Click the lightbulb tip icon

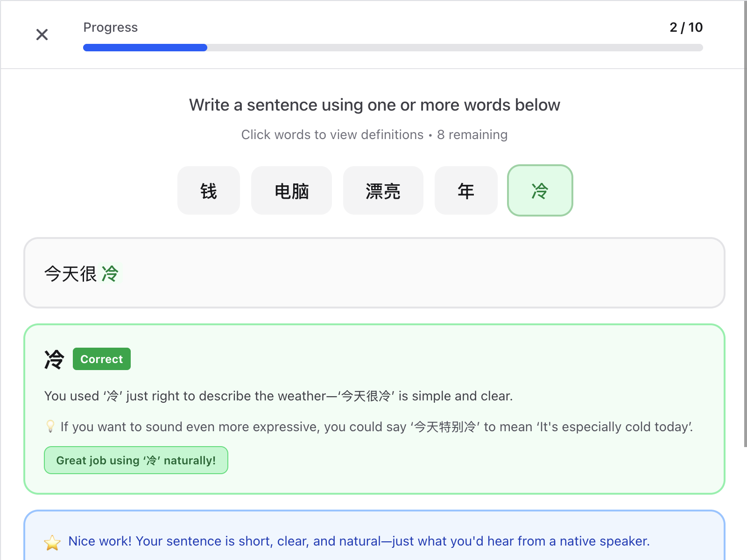(50, 427)
